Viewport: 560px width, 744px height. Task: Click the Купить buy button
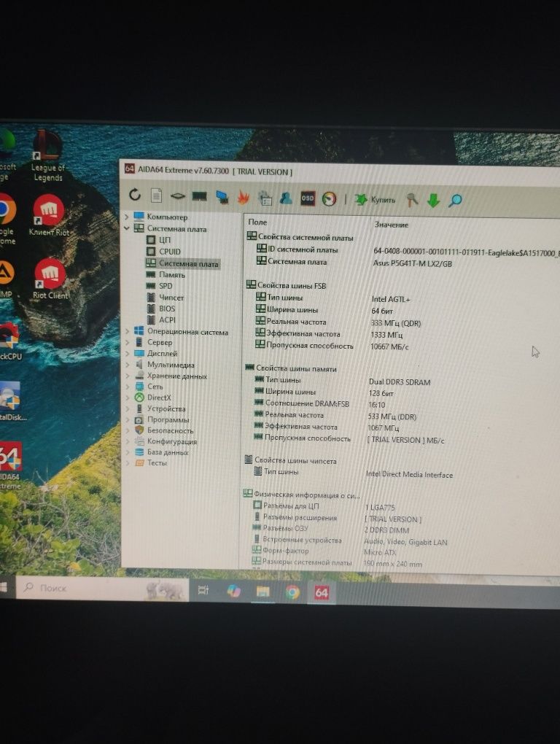375,200
